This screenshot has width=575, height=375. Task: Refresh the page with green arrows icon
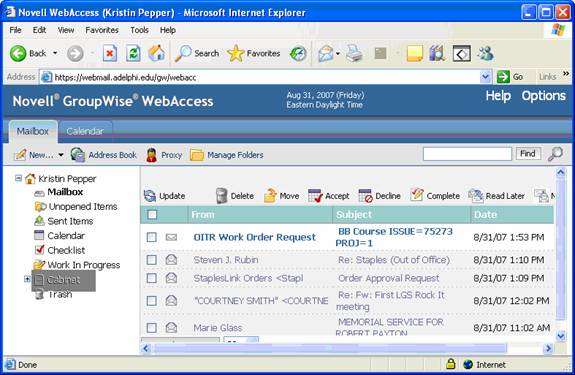coord(133,54)
